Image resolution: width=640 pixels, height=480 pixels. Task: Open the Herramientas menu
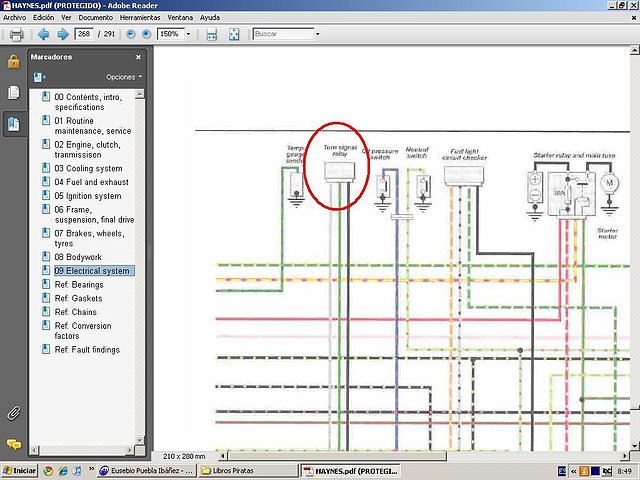click(x=140, y=18)
